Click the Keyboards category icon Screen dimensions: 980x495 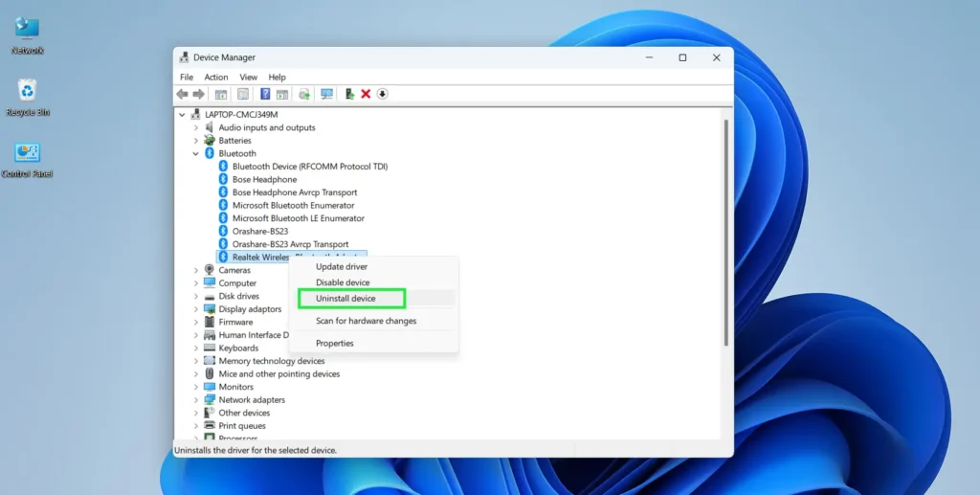(210, 348)
